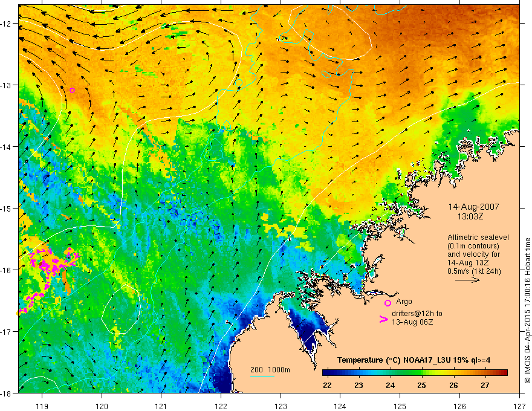532x411 pixels.
Task: Click the 'Argo' legend label
Action: click(x=404, y=302)
